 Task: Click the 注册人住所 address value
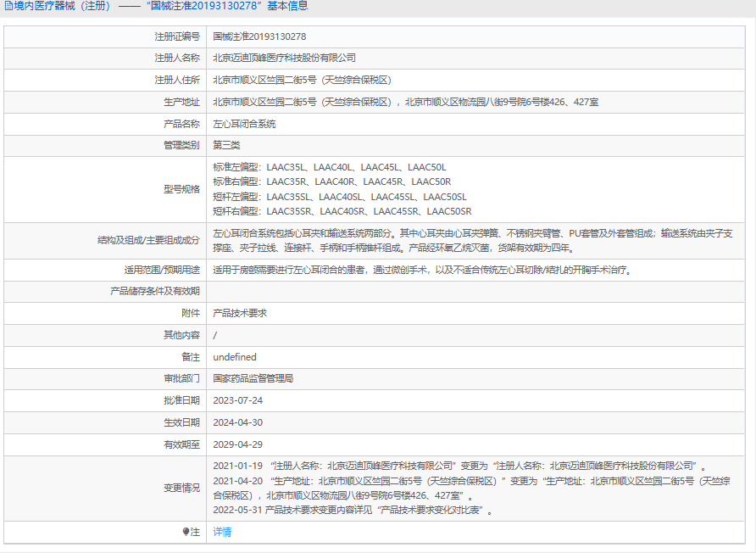pyautogui.click(x=303, y=80)
